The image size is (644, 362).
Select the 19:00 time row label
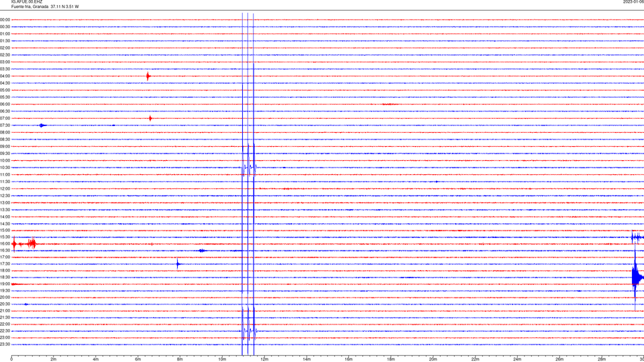click(x=5, y=284)
